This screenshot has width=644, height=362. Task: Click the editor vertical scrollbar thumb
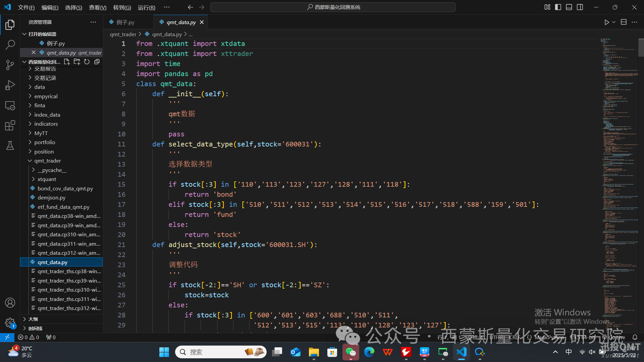641,48
